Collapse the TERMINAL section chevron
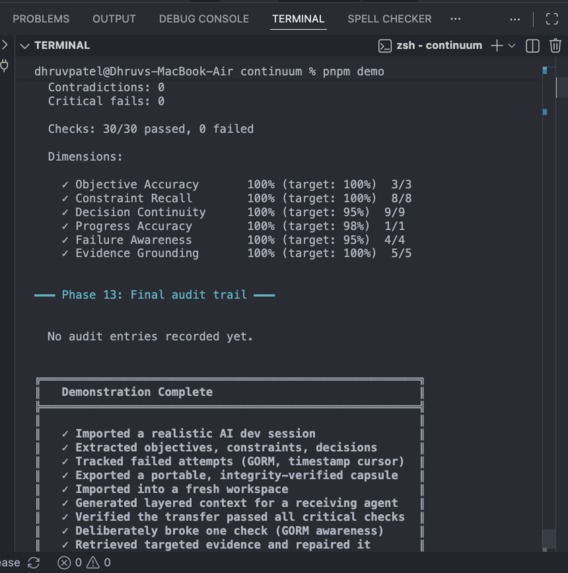Image resolution: width=568 pixels, height=573 pixels. (24, 46)
